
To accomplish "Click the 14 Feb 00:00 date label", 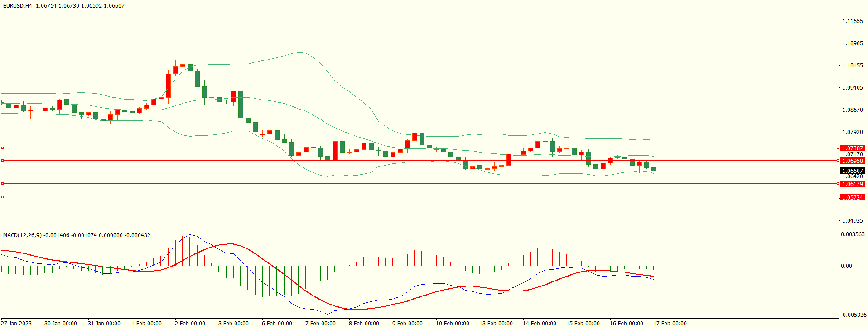I will [x=539, y=323].
